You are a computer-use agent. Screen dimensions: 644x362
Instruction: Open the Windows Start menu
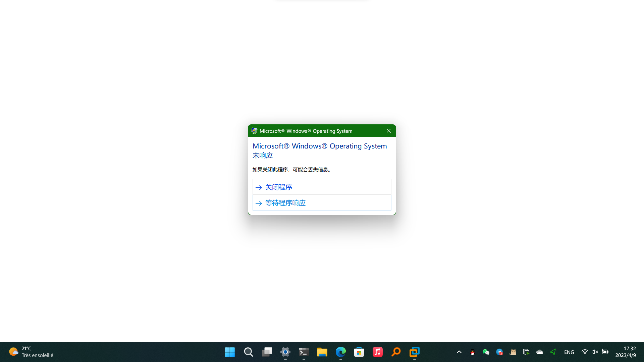coord(230,352)
